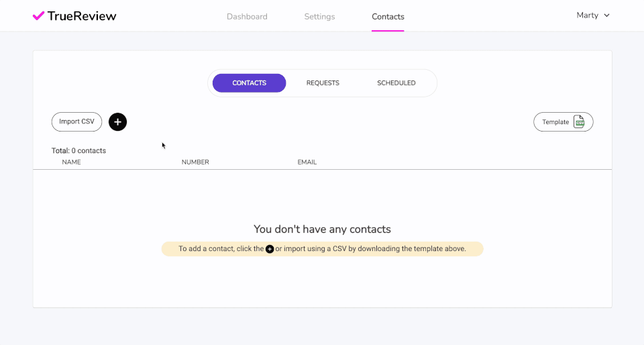The width and height of the screenshot is (644, 345).
Task: Click the black plus add-contact button
Action: coord(117,121)
